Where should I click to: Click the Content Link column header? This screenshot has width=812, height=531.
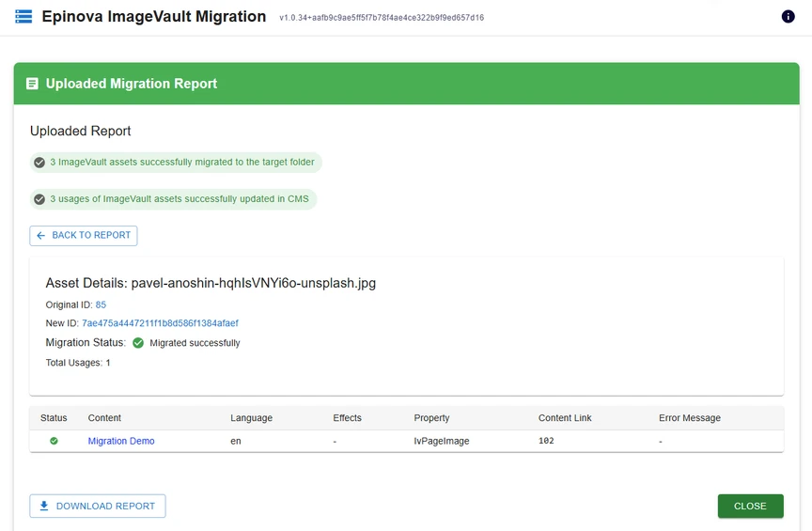pos(565,418)
